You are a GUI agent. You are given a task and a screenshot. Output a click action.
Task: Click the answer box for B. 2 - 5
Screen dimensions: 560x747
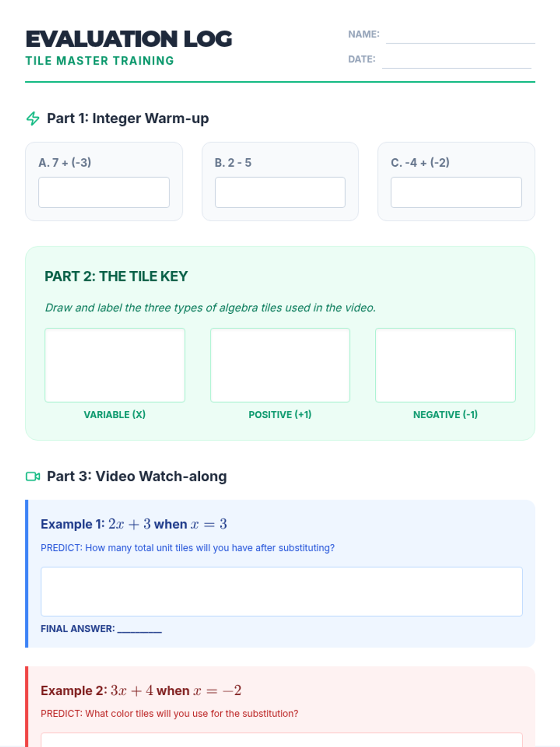pos(280,192)
